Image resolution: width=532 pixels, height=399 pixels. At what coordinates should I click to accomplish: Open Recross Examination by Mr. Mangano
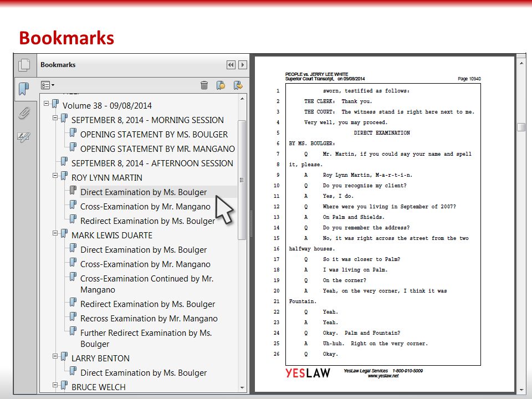coord(149,319)
